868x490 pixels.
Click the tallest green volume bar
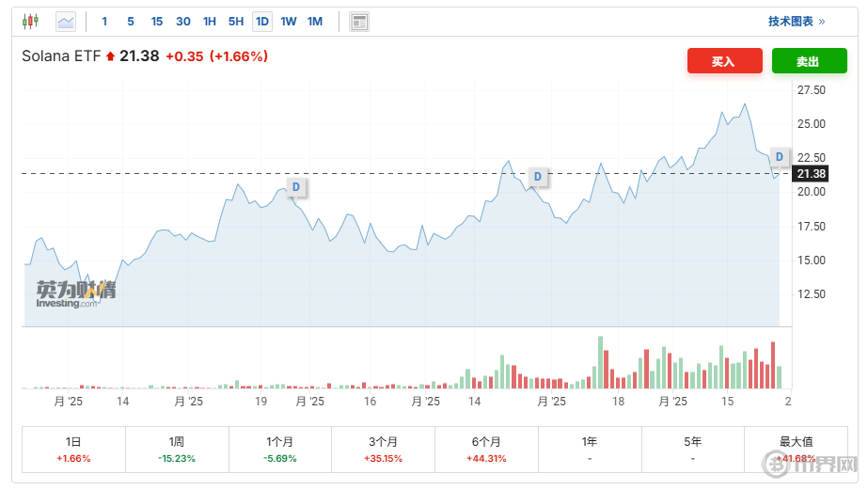click(x=599, y=362)
